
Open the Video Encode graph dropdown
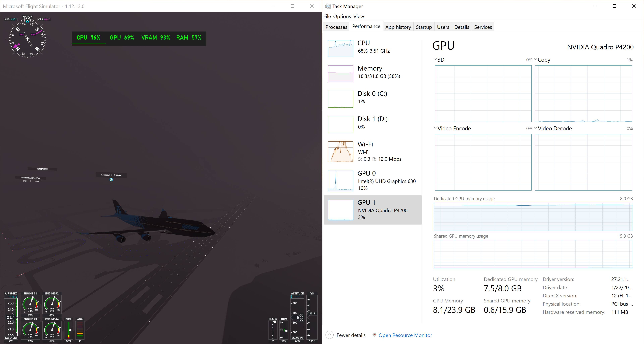435,128
